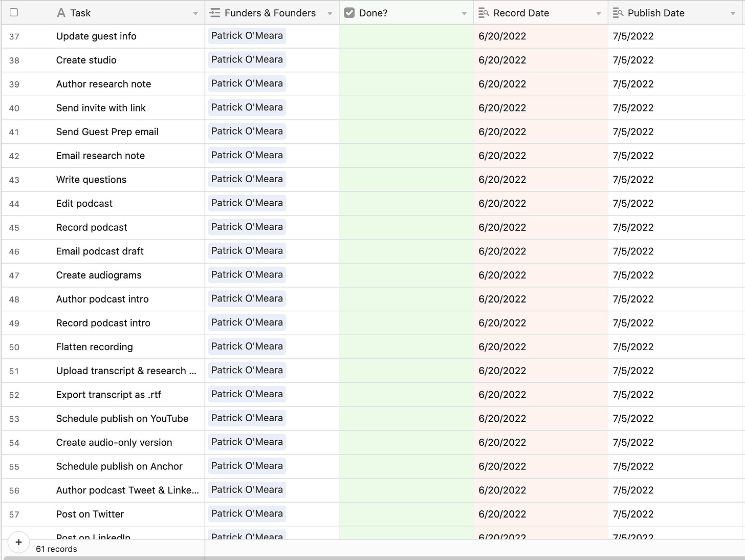
Task: Select the Author research note task
Action: [x=103, y=84]
